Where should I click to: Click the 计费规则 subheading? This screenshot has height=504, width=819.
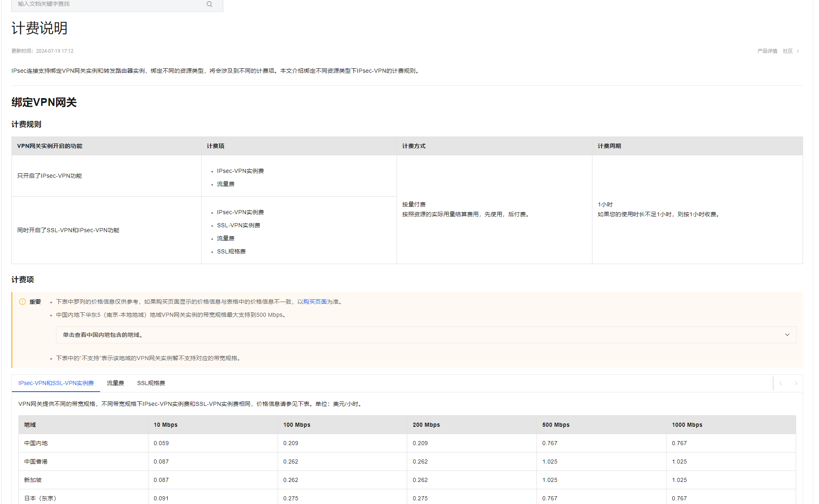click(26, 124)
